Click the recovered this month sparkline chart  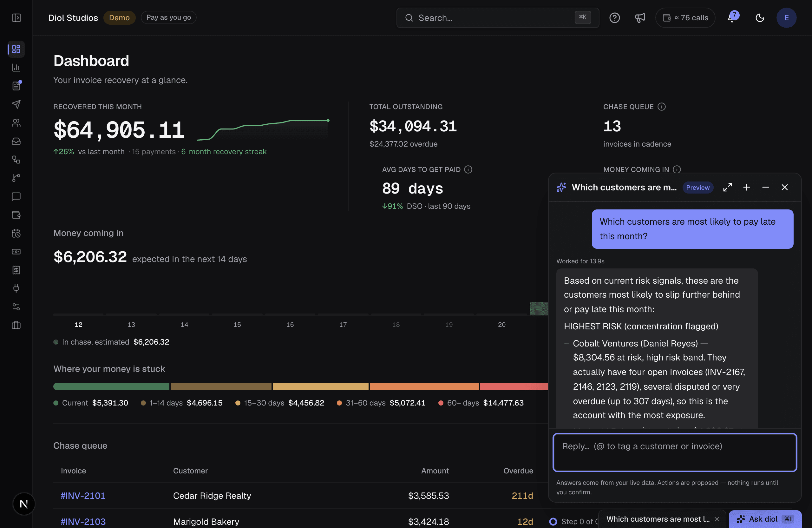point(263,129)
